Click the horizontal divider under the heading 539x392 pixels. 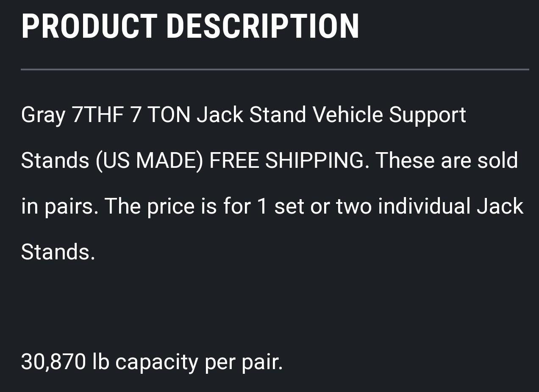tap(275, 69)
